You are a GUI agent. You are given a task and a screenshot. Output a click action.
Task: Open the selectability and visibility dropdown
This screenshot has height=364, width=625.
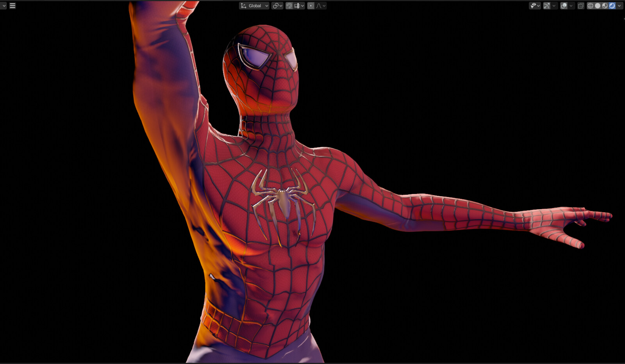point(535,6)
